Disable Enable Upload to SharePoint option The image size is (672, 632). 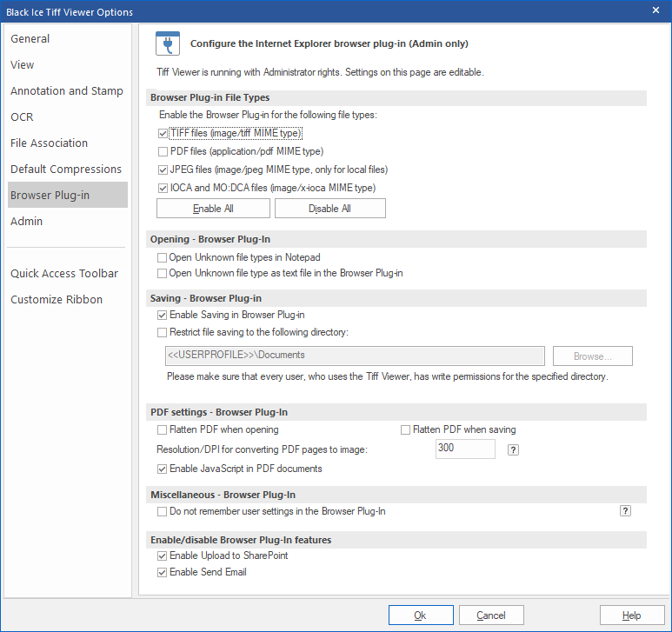tap(163, 555)
